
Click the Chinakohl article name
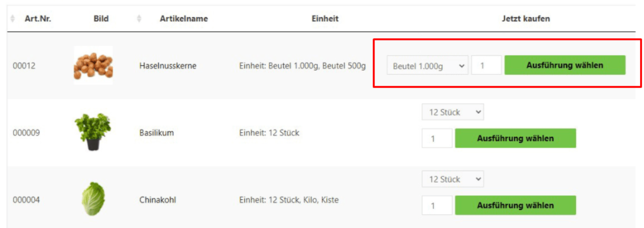[158, 200]
